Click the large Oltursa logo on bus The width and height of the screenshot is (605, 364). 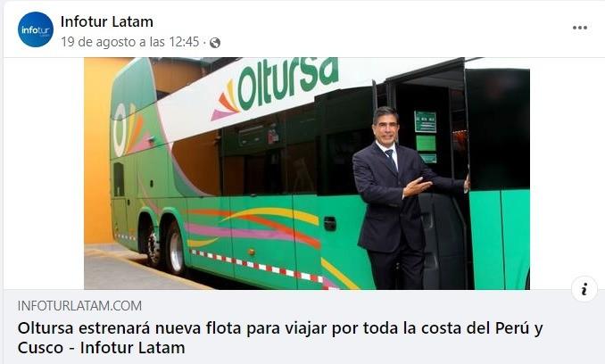275,87
